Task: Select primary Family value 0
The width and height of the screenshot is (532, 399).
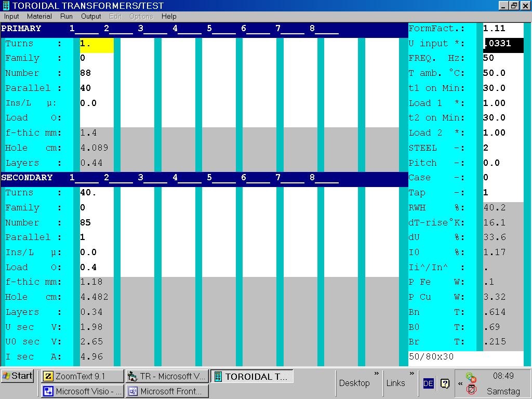Action: click(x=97, y=58)
